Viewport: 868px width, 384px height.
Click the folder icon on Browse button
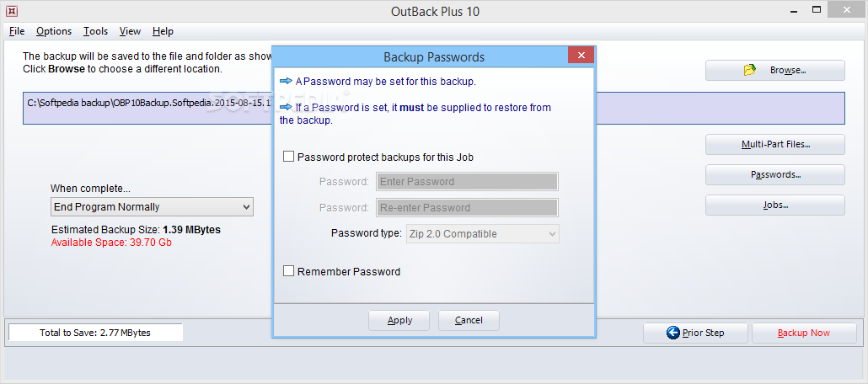pos(750,70)
